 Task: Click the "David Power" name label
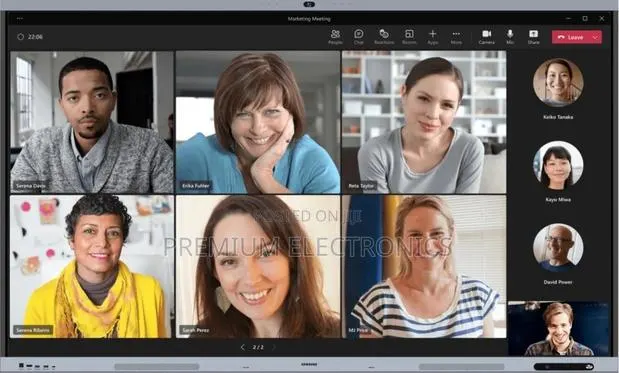coord(558,282)
